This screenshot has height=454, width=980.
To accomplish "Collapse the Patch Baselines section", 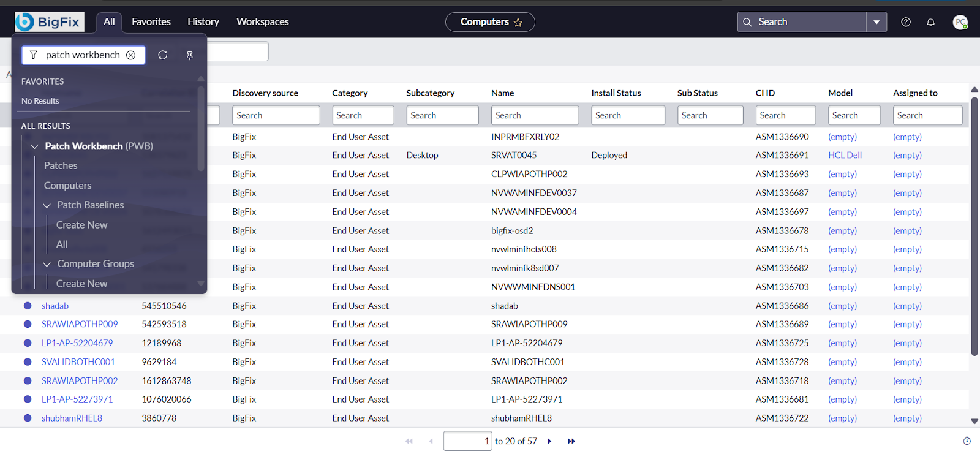I will [47, 205].
